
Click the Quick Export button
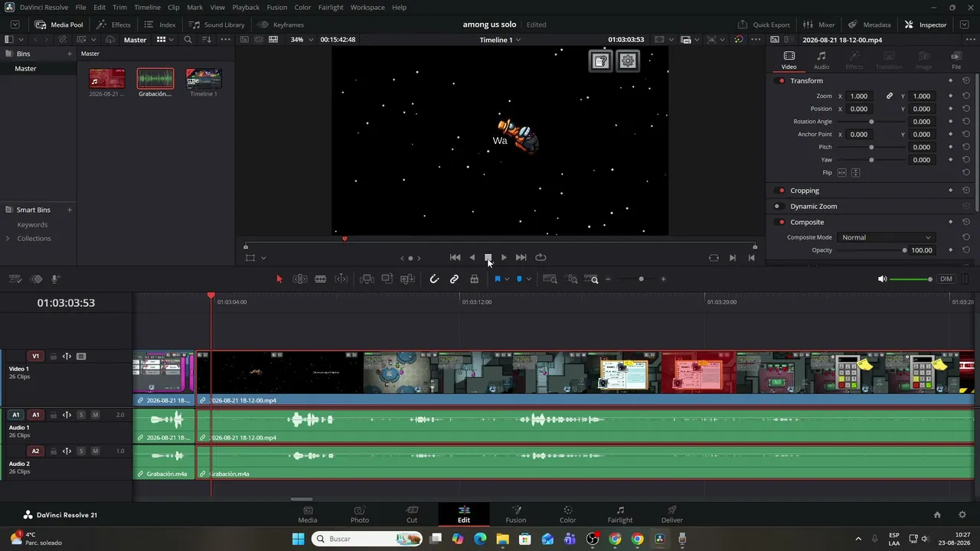[763, 24]
